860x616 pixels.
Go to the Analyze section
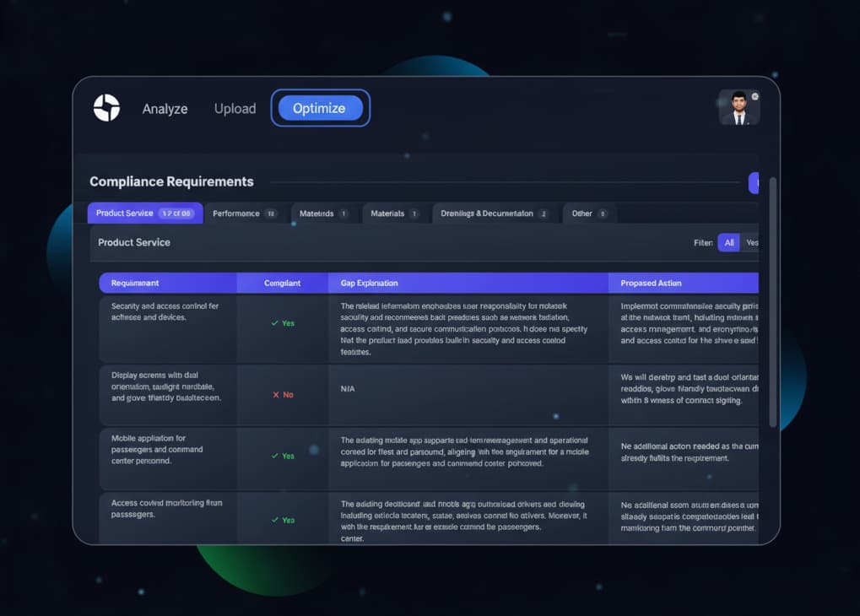[x=165, y=108]
